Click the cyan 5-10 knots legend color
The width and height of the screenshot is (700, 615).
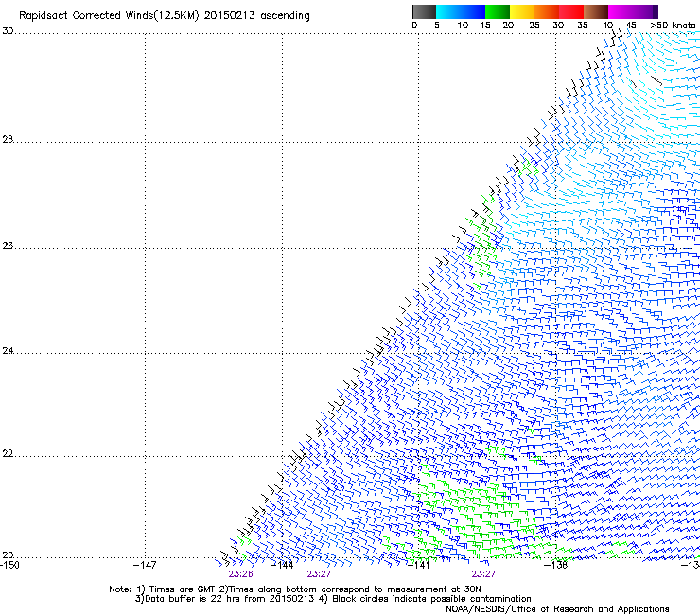point(448,11)
